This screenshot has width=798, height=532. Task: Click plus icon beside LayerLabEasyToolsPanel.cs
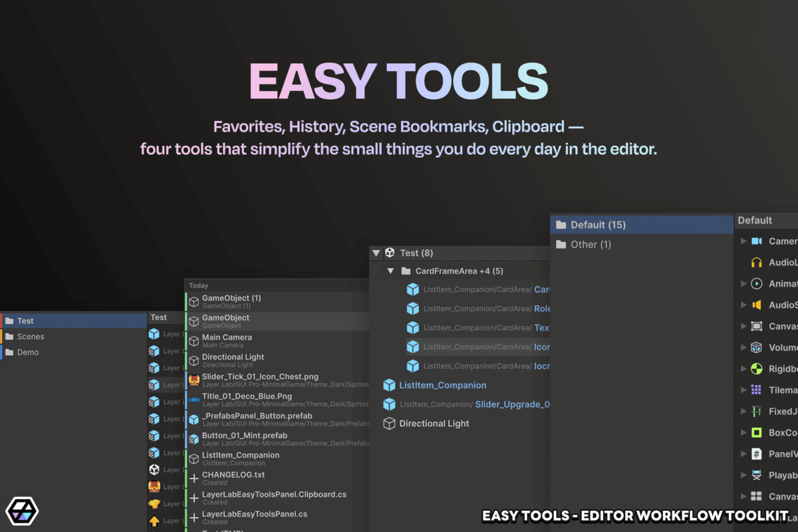(194, 517)
